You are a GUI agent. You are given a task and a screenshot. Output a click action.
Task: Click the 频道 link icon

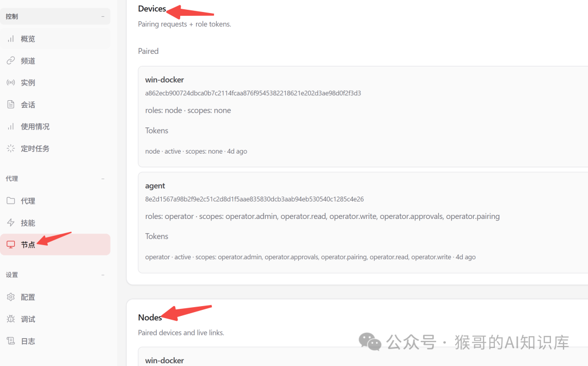tap(11, 60)
